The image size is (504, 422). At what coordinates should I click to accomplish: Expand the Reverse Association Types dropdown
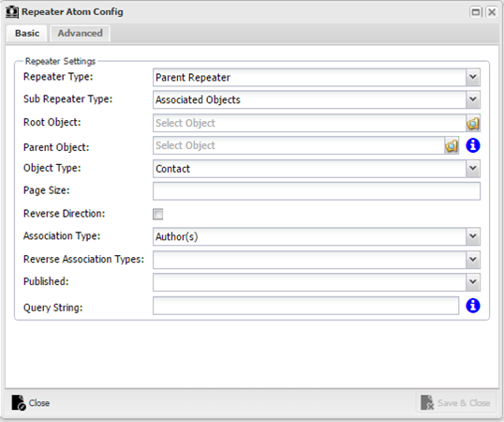point(473,260)
